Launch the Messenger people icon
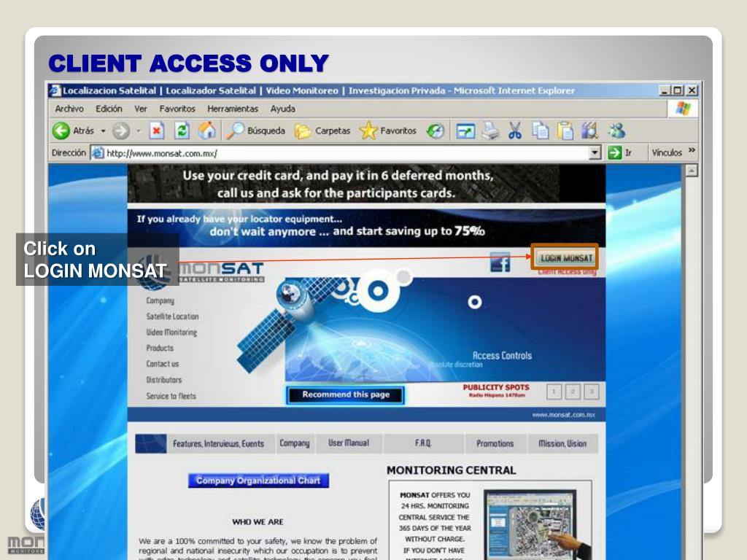 coord(616,131)
